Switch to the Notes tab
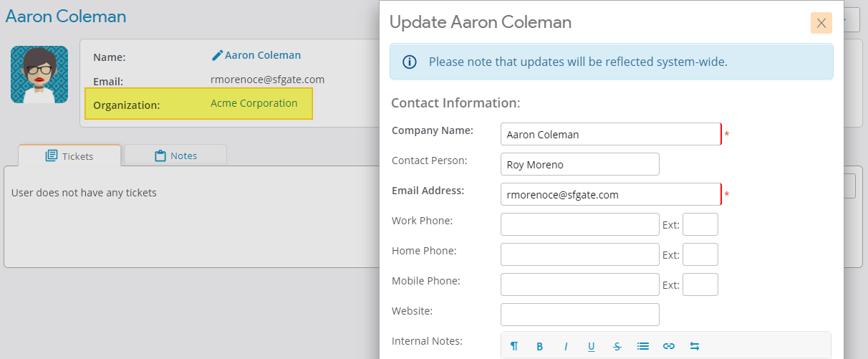Image resolution: width=868 pixels, height=359 pixels. [x=175, y=155]
